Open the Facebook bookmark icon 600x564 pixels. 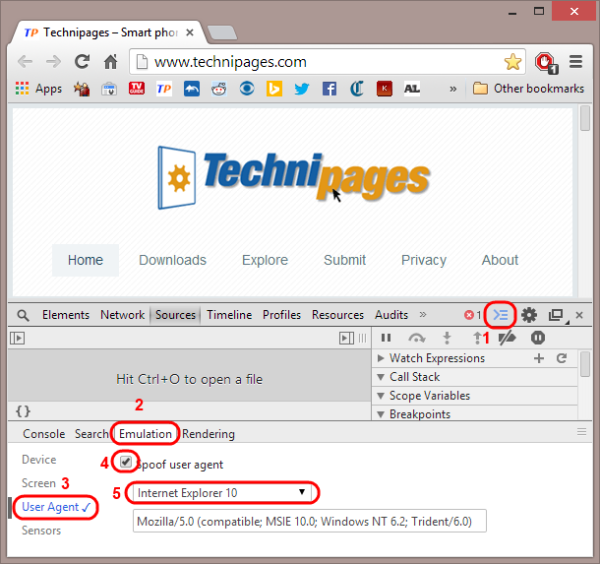click(329, 89)
